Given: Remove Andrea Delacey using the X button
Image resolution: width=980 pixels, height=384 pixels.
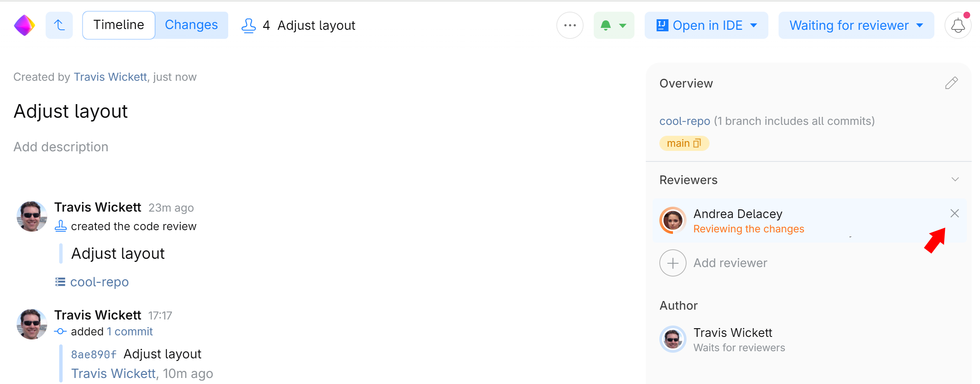Looking at the screenshot, I should tap(954, 213).
